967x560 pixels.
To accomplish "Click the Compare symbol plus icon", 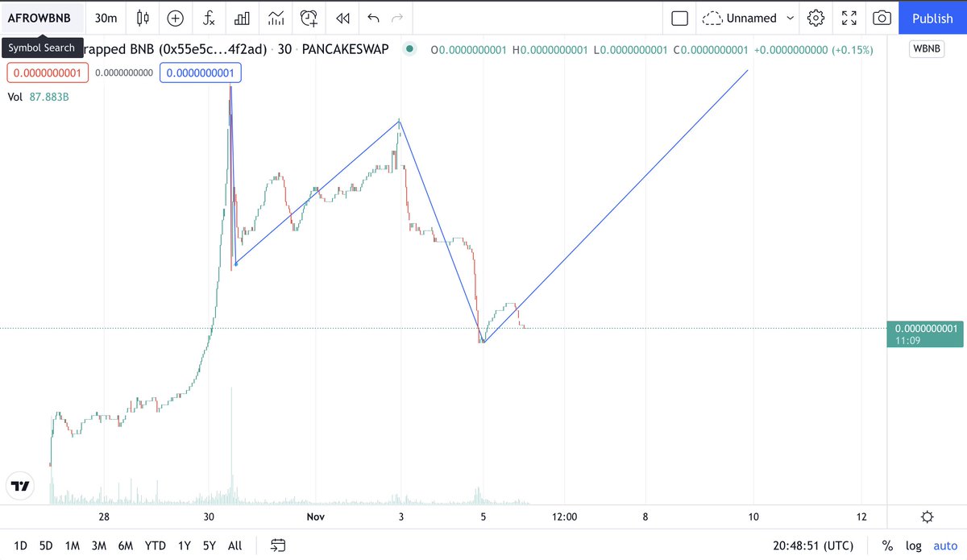I will 176,18.
